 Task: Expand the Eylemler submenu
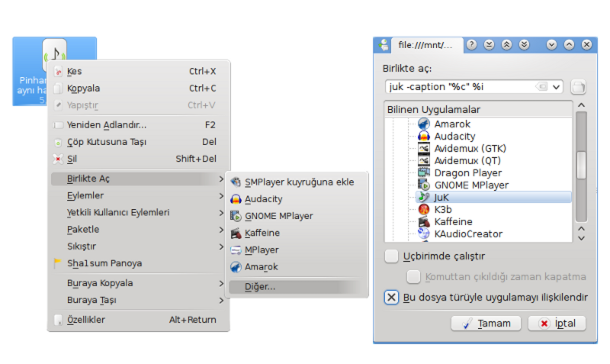221,196
